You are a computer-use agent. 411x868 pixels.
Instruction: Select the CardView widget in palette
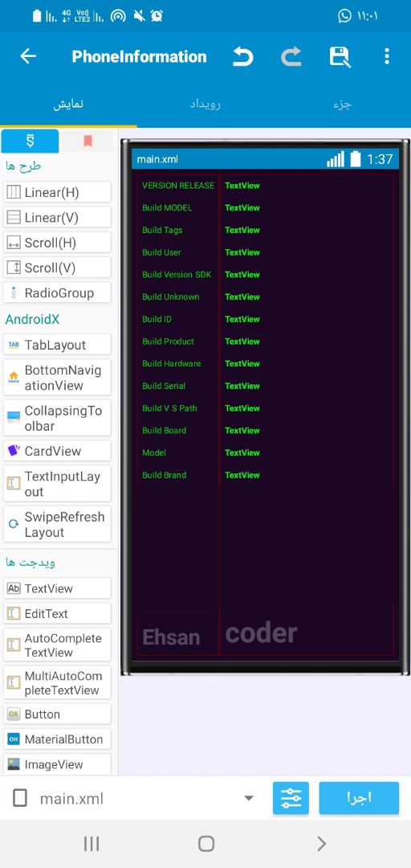[57, 451]
